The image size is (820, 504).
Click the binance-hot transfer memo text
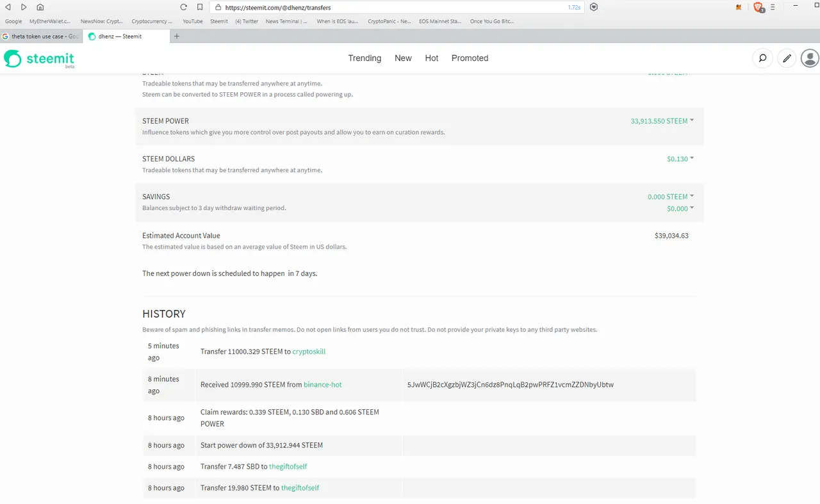click(x=511, y=385)
